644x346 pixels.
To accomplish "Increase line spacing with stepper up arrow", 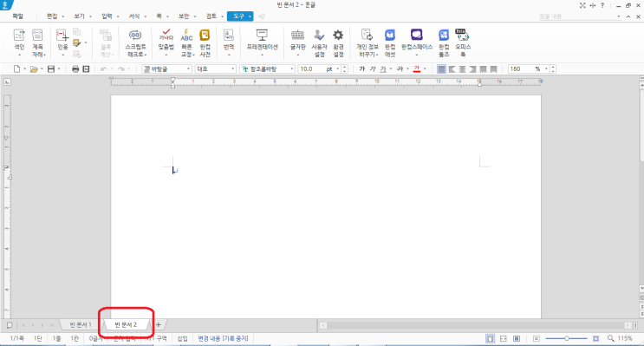I will 553,67.
